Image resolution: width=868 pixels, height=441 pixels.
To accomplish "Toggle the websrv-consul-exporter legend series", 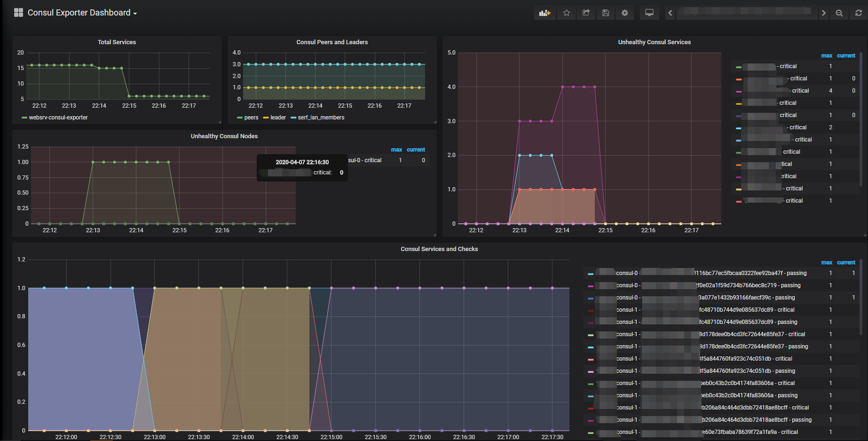I will point(58,118).
